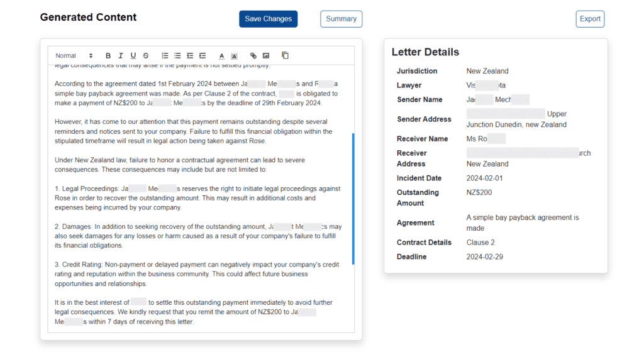This screenshot has height=362, width=644.
Task: Select the incident date value 2024-02-01
Action: tap(484, 178)
